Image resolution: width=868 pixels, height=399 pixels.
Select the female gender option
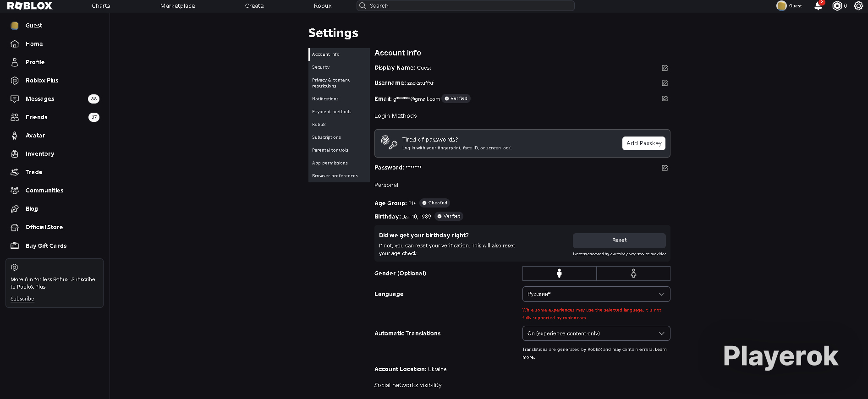click(x=633, y=273)
